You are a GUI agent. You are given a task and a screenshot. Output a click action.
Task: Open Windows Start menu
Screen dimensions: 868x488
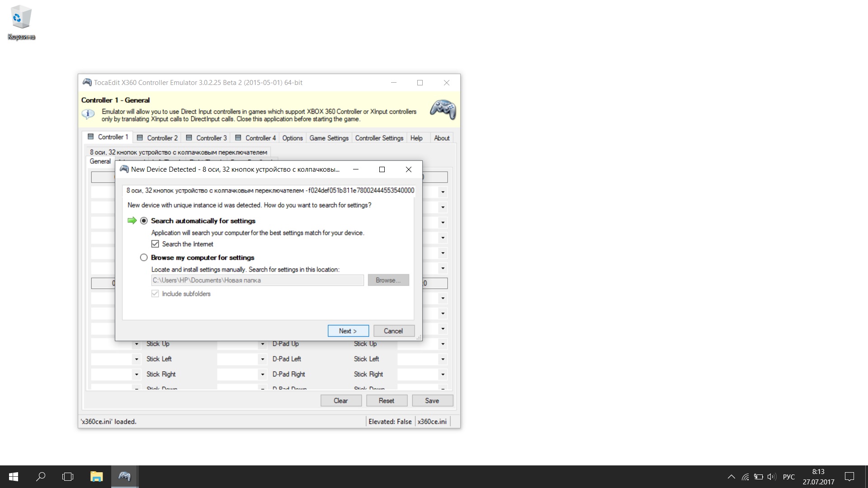(x=14, y=476)
